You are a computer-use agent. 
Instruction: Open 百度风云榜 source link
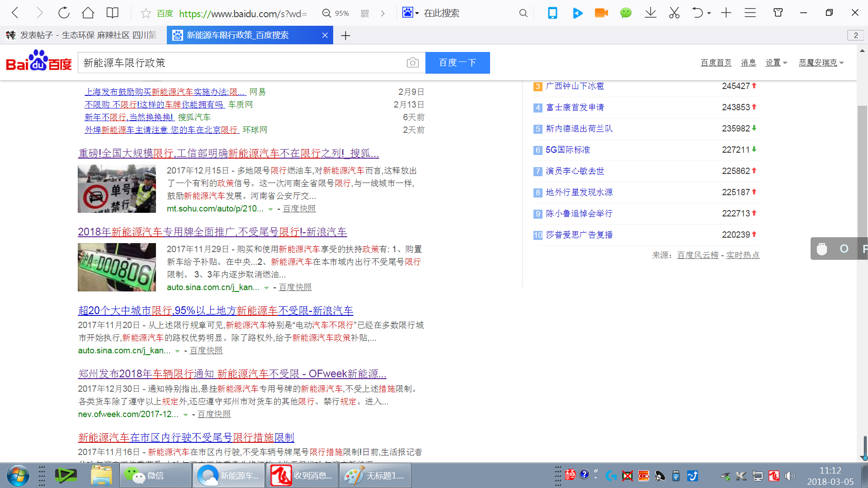tap(698, 255)
